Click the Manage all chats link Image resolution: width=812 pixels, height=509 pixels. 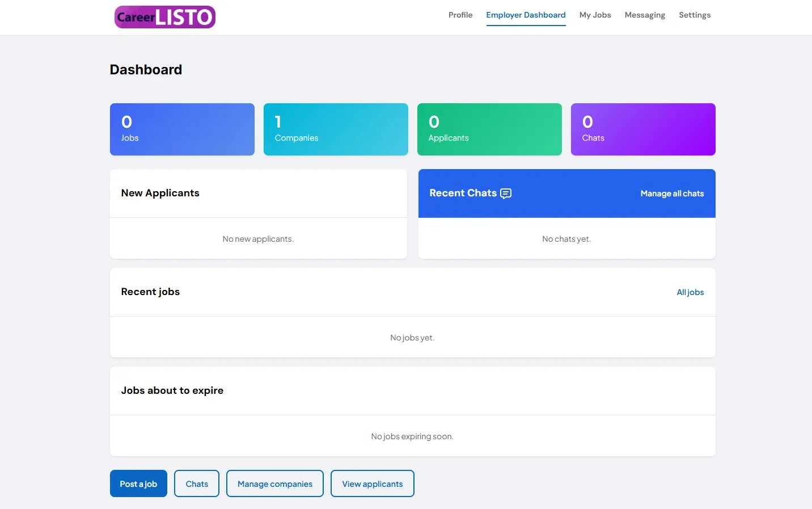click(672, 193)
